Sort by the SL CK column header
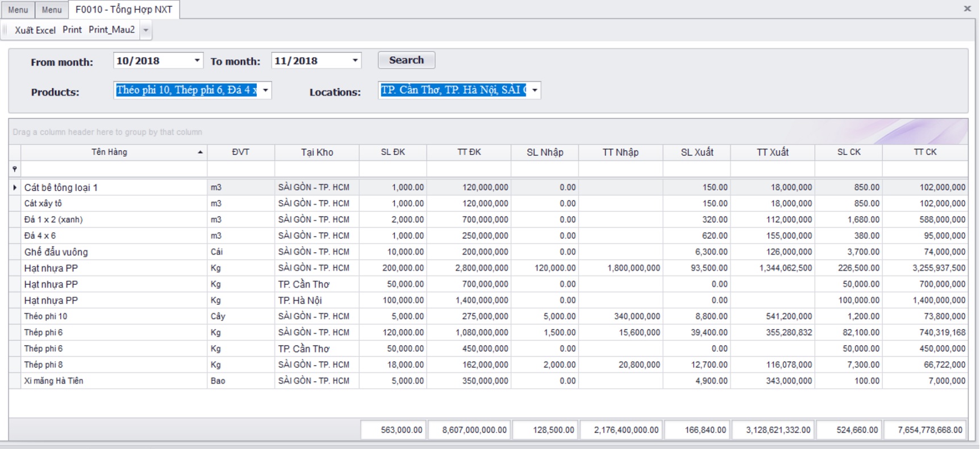The height and width of the screenshot is (449, 980). point(849,152)
